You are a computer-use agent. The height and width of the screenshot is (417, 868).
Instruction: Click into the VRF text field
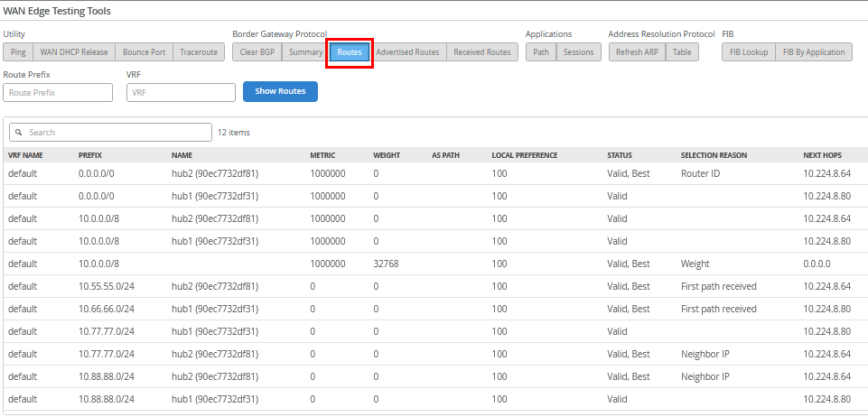click(x=181, y=92)
